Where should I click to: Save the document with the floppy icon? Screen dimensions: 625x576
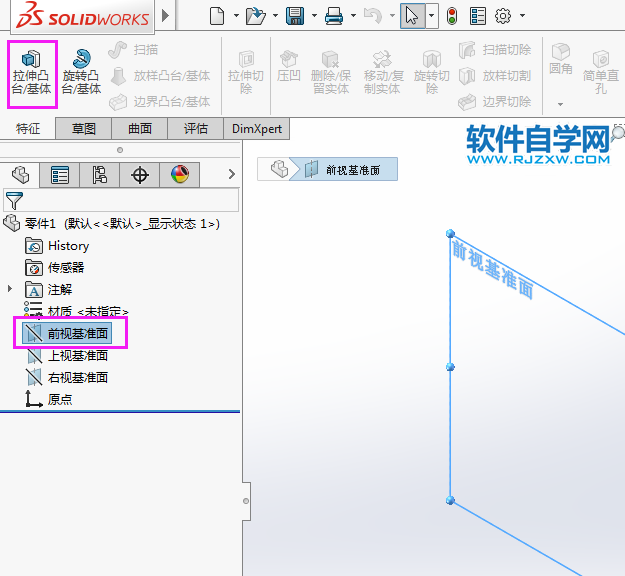click(295, 16)
